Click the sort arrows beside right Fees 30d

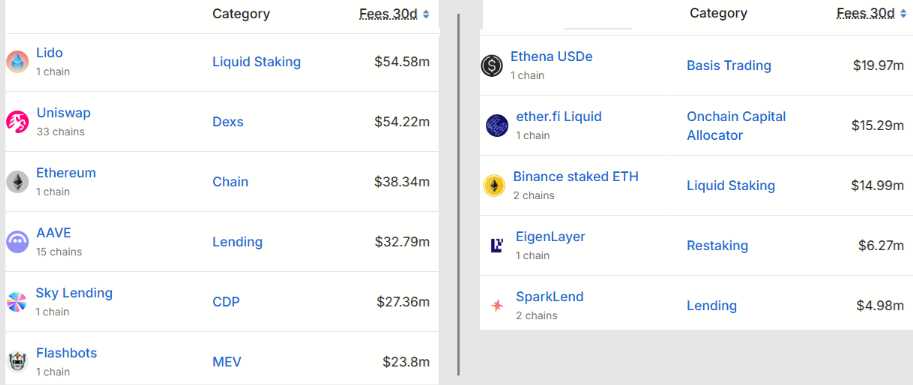[903, 13]
